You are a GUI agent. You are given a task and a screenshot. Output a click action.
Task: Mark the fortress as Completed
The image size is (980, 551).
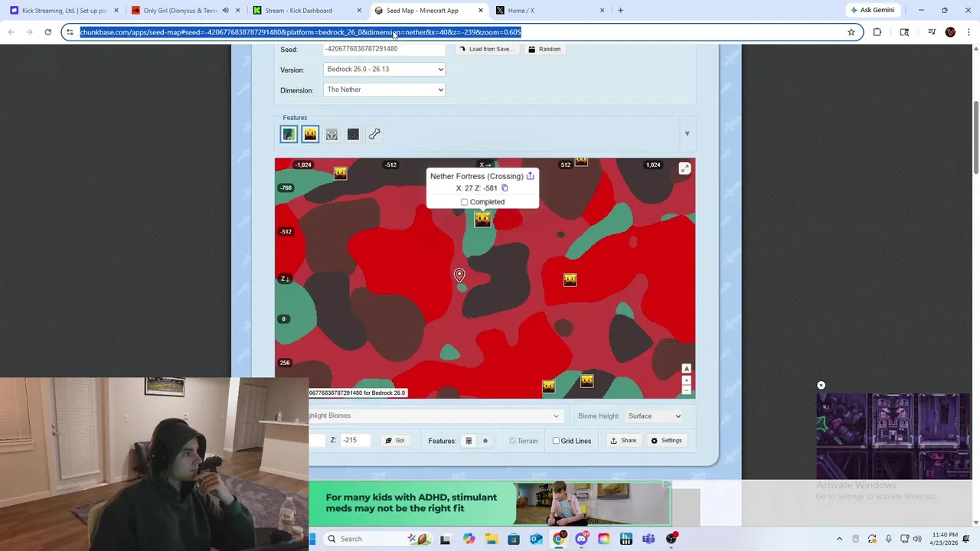[x=464, y=202]
